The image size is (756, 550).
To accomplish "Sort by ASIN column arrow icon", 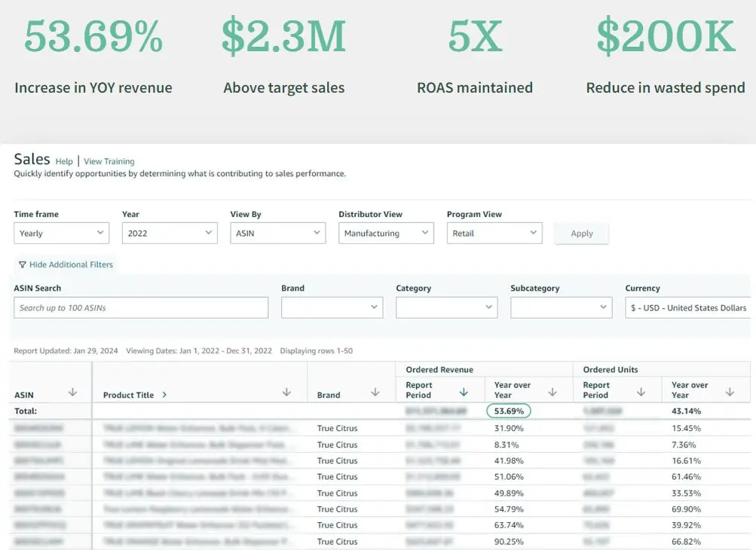I will [73, 392].
